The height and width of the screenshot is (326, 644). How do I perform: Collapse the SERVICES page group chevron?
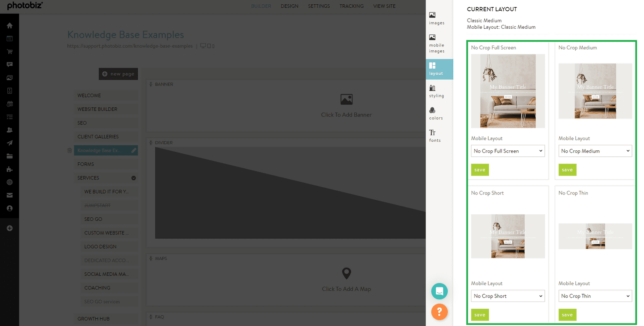click(x=134, y=178)
